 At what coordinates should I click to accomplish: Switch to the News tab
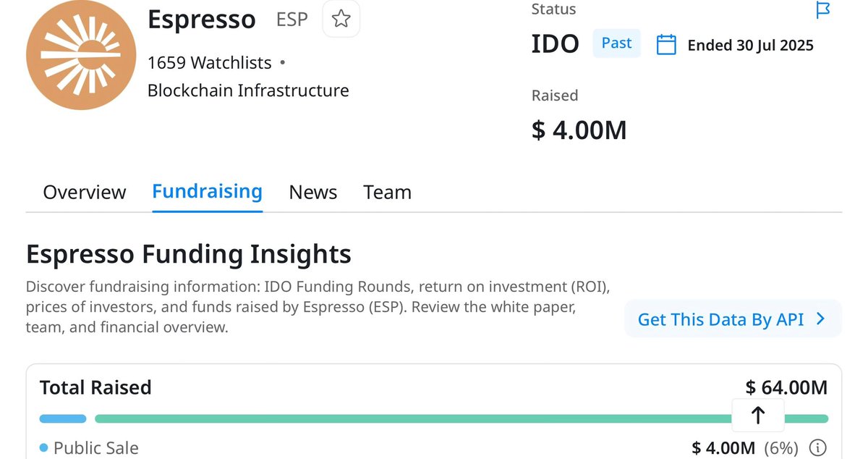point(313,192)
